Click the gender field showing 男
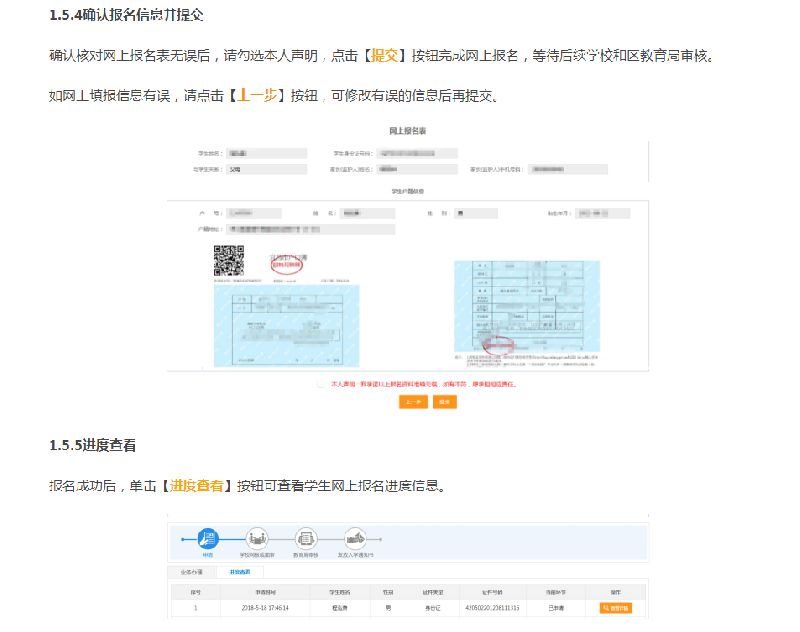800x632 pixels. point(475,213)
